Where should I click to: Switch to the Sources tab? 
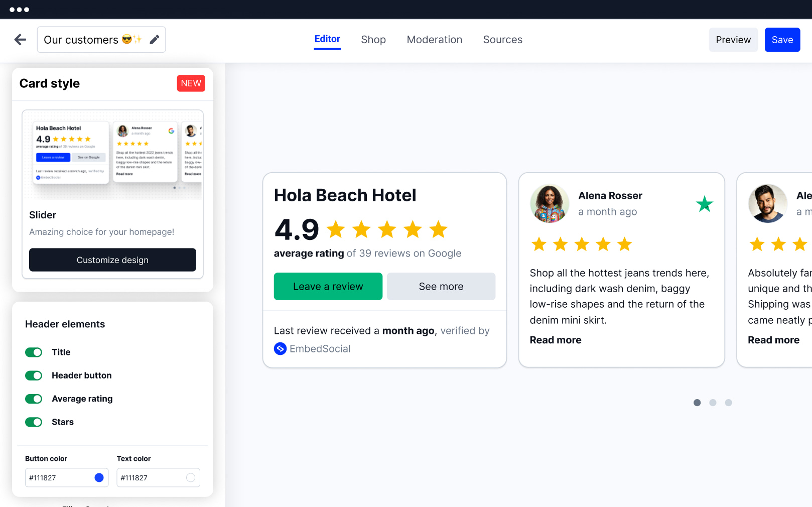(502, 40)
